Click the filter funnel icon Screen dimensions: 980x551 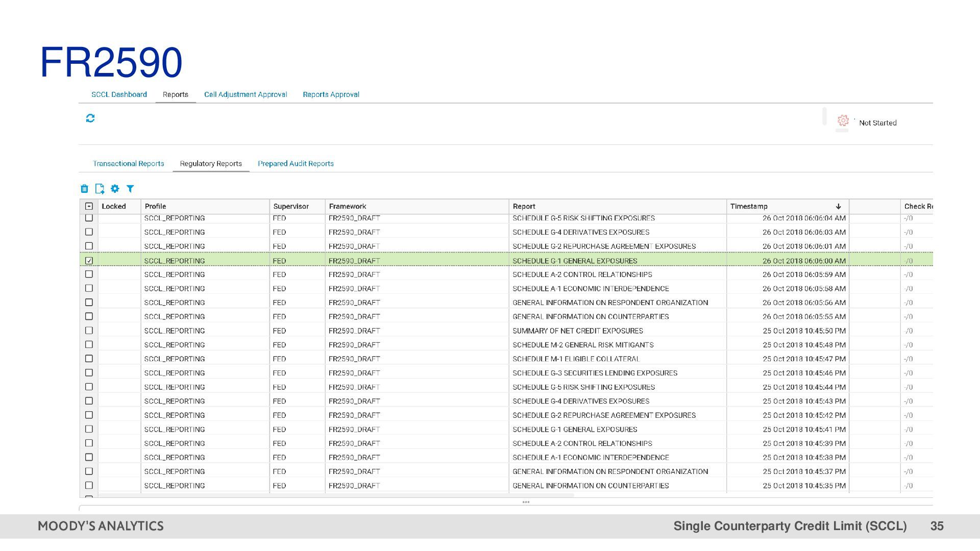(130, 189)
